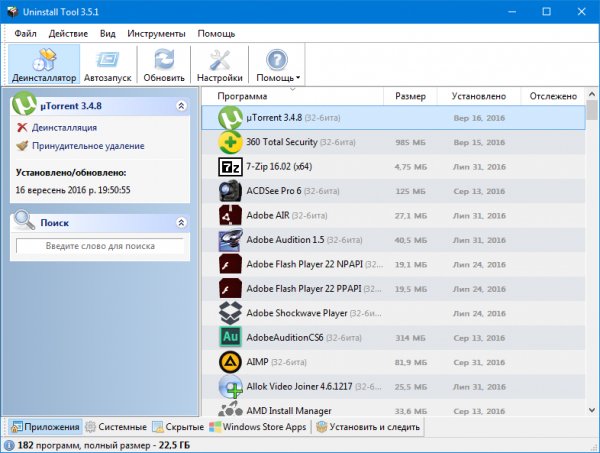
Task: Click the scrollbar down arrow
Action: point(592,410)
